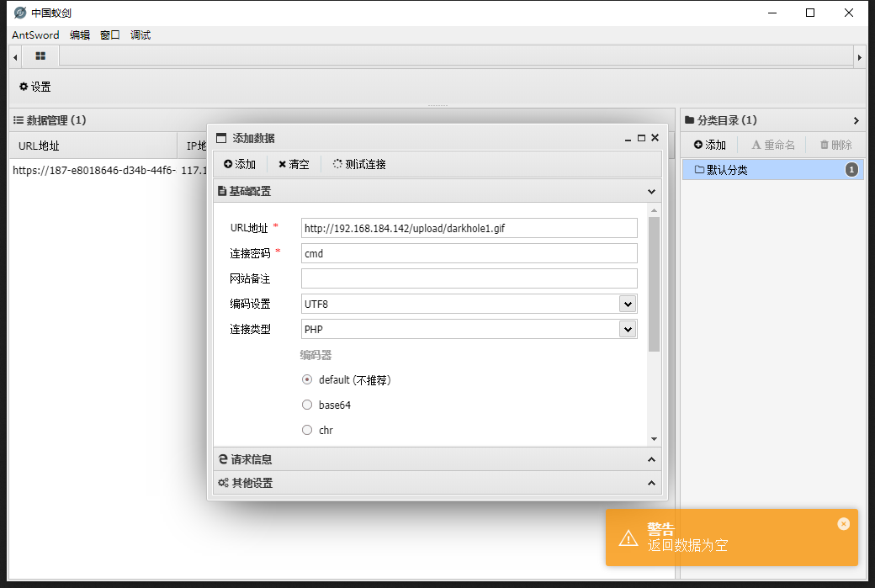Click the dialog scrollbar up arrow

(654, 210)
